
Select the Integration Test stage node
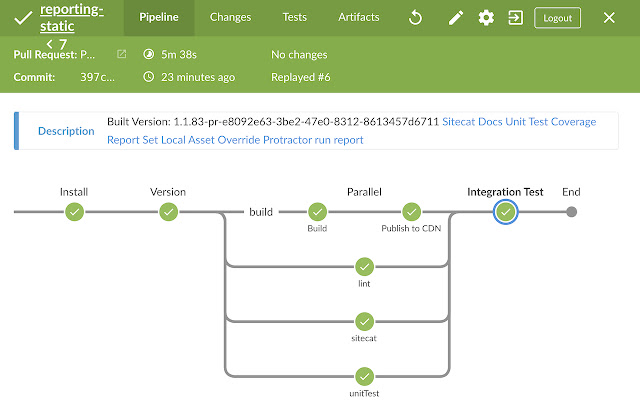click(x=506, y=212)
